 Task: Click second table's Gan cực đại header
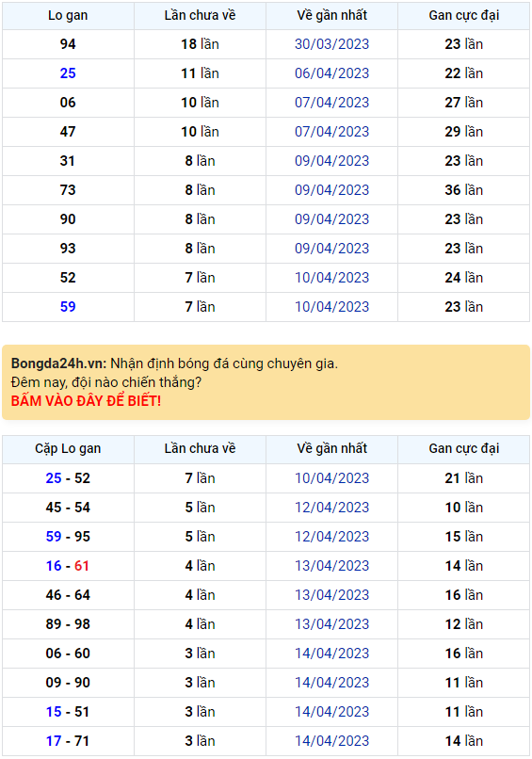point(464,449)
